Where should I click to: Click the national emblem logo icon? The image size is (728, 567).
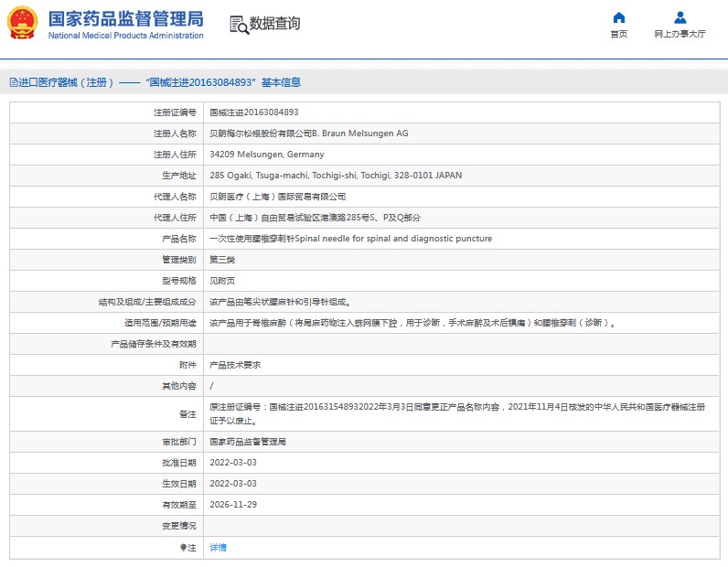tap(22, 22)
